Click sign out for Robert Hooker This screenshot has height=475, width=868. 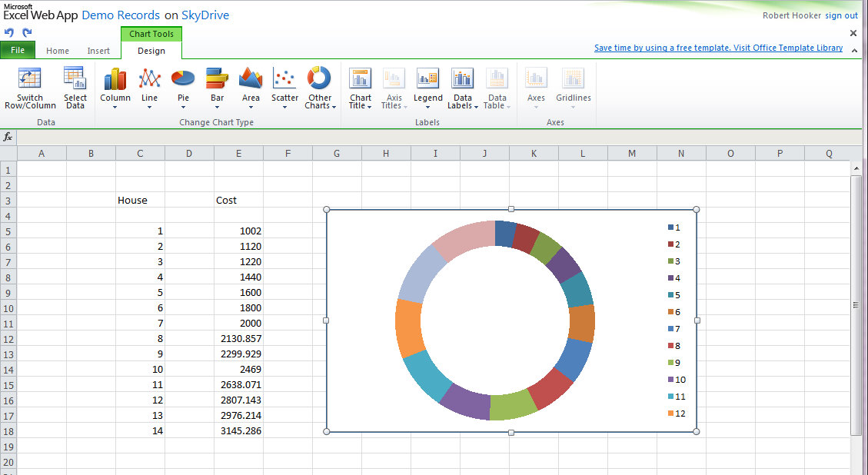tap(841, 15)
